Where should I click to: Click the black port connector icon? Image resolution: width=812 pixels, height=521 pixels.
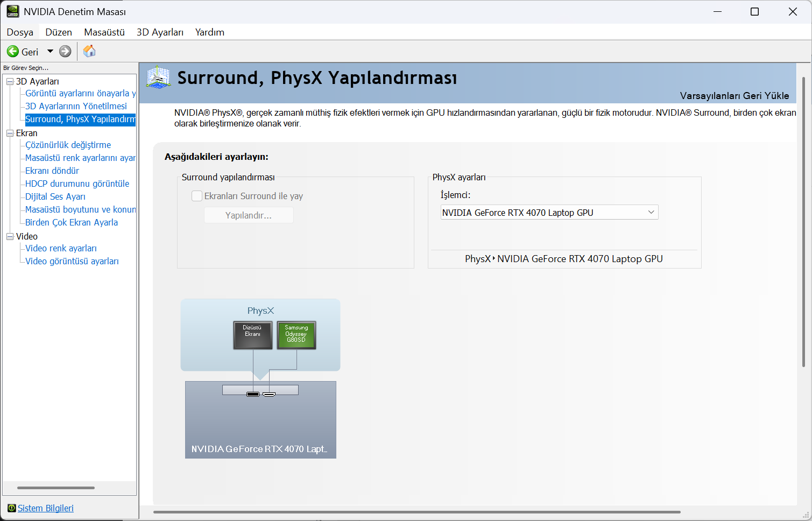coord(253,395)
